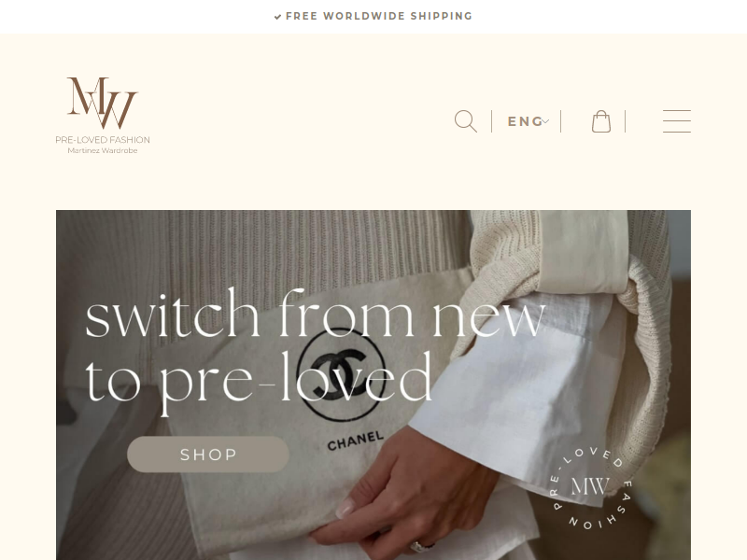Screen dimensions: 747x560
Task: Open search with the magnifier icon
Action: (465, 121)
